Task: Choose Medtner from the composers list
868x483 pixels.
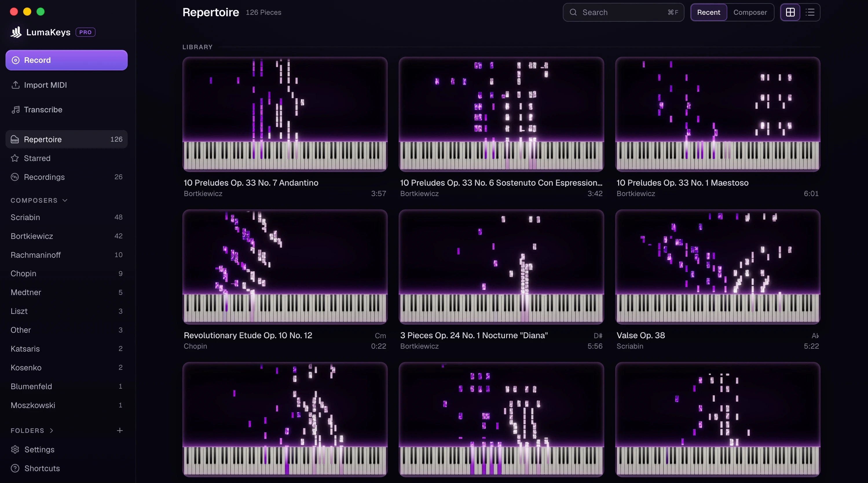Action: click(x=66, y=292)
